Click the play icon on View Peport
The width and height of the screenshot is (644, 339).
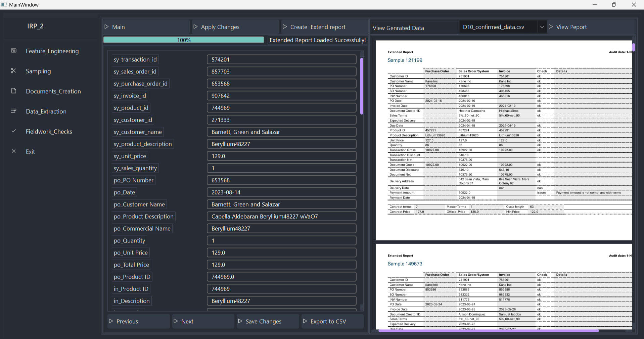click(x=551, y=27)
